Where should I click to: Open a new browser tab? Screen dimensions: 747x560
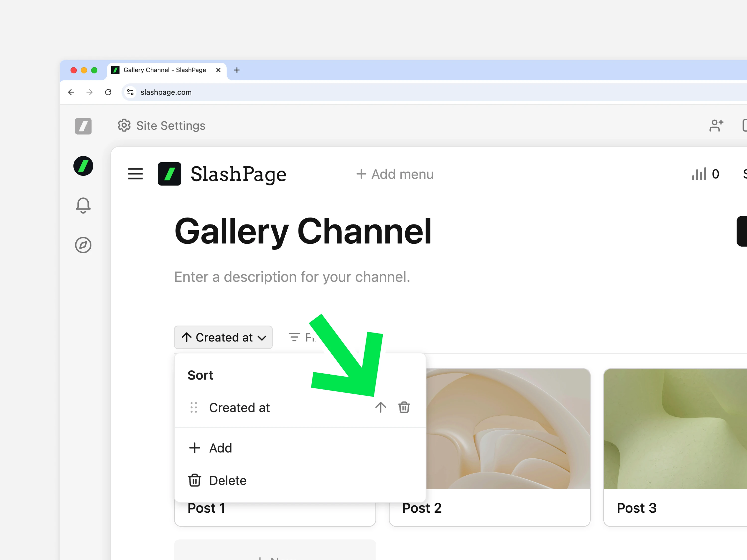[237, 70]
